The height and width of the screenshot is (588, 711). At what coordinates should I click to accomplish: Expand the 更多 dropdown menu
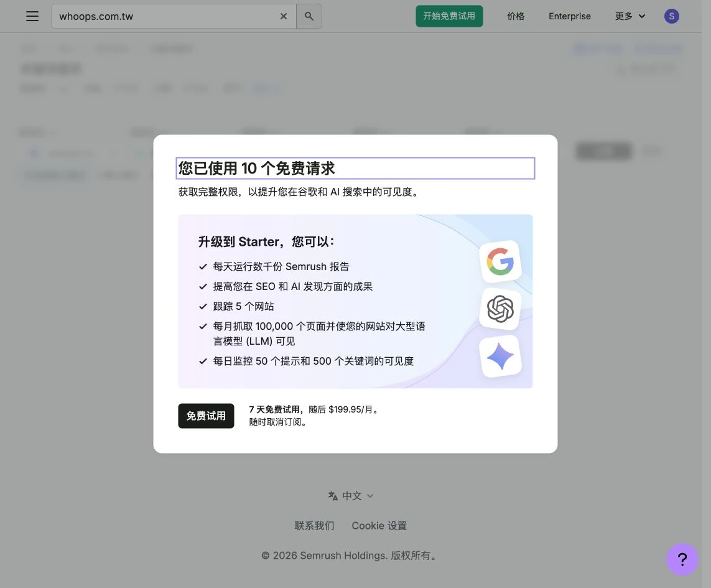pos(630,16)
